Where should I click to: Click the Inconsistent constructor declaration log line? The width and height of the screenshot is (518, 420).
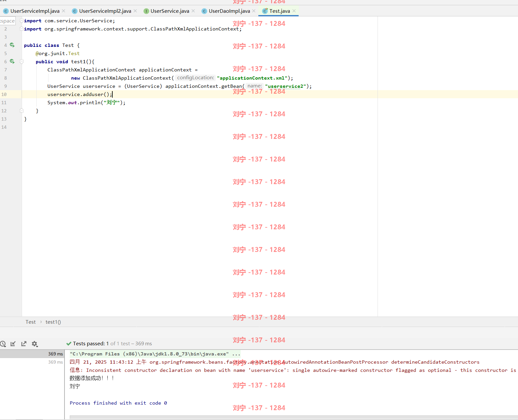(293, 370)
